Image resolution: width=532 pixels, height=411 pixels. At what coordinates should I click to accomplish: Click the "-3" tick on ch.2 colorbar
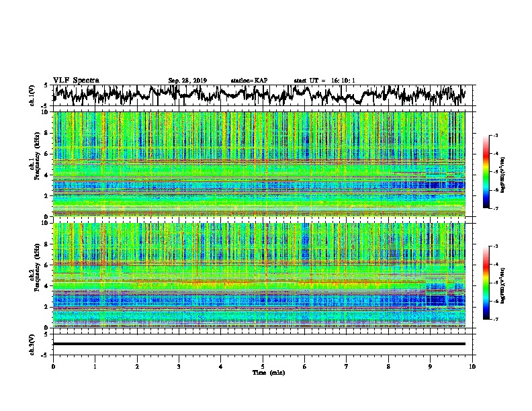point(495,246)
